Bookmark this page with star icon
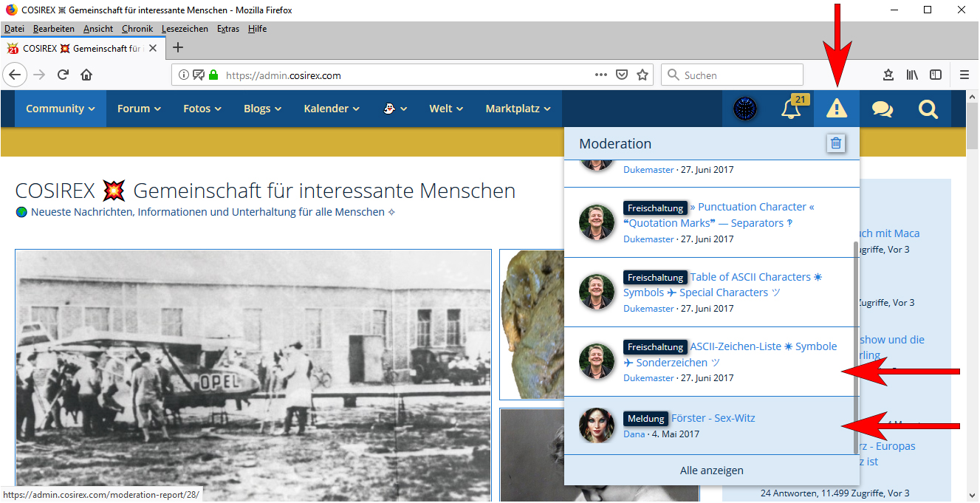980x503 pixels. tap(643, 75)
